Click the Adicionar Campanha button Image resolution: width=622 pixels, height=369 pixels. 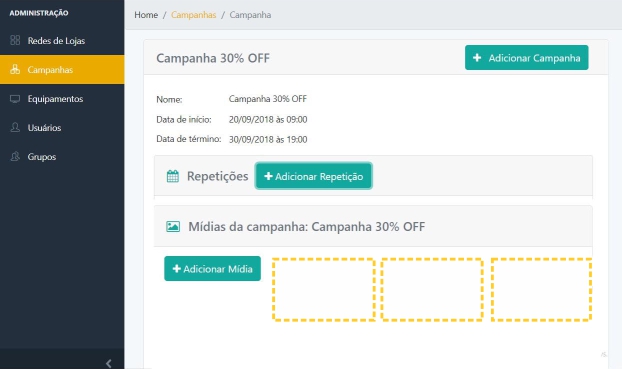tap(526, 58)
